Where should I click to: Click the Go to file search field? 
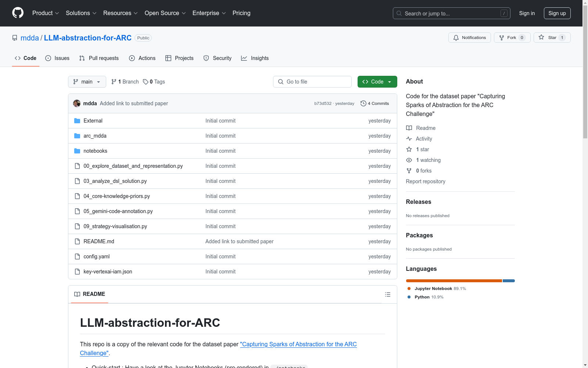tap(312, 82)
